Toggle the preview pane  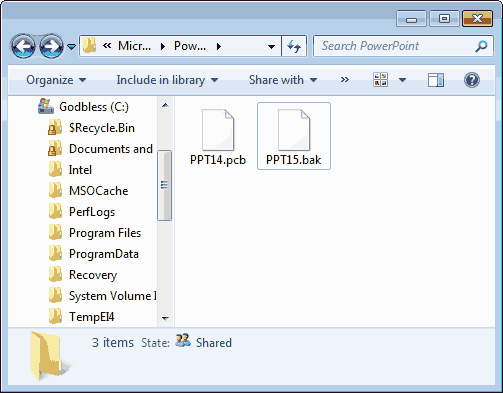(x=436, y=80)
